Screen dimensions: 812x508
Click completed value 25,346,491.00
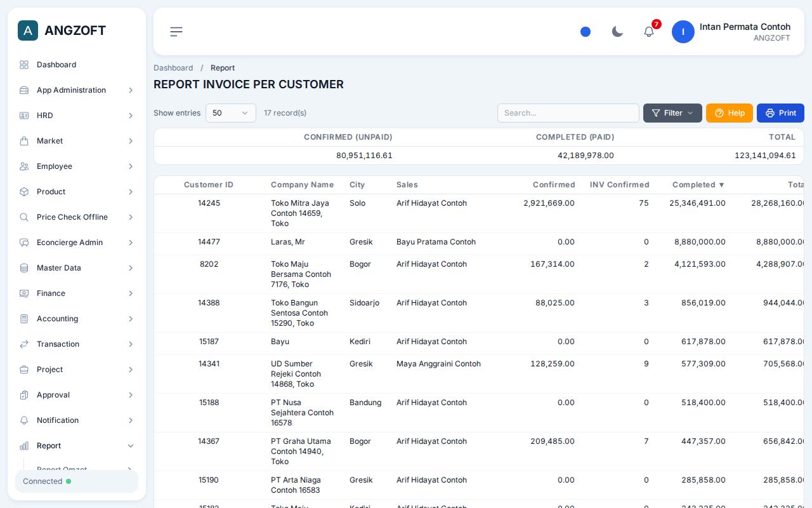coord(697,203)
